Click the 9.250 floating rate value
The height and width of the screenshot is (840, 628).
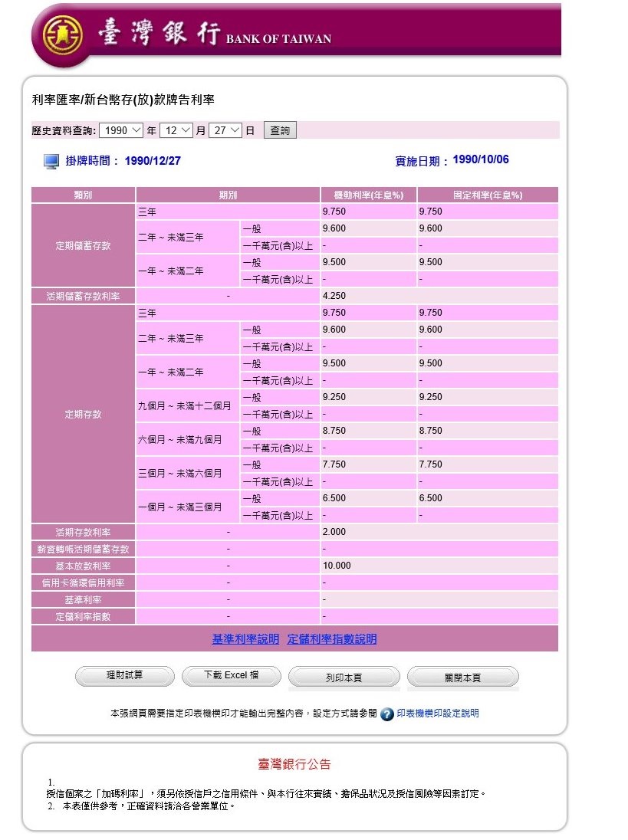pos(334,397)
